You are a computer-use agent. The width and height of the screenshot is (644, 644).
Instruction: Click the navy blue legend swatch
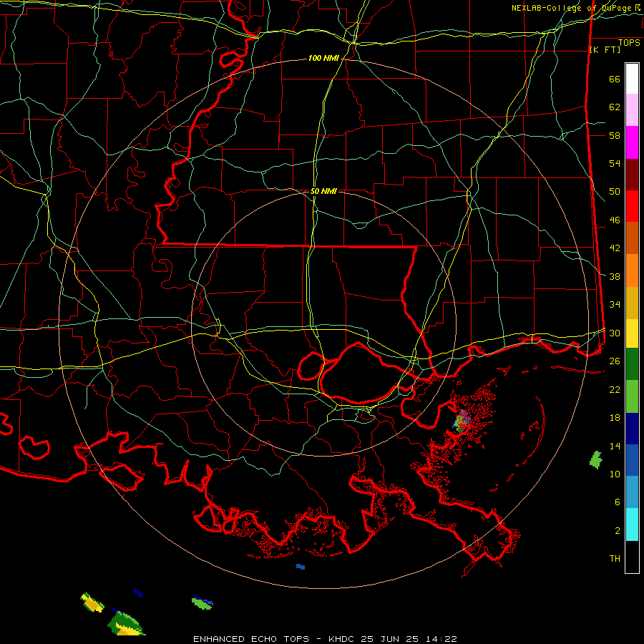(x=632, y=429)
